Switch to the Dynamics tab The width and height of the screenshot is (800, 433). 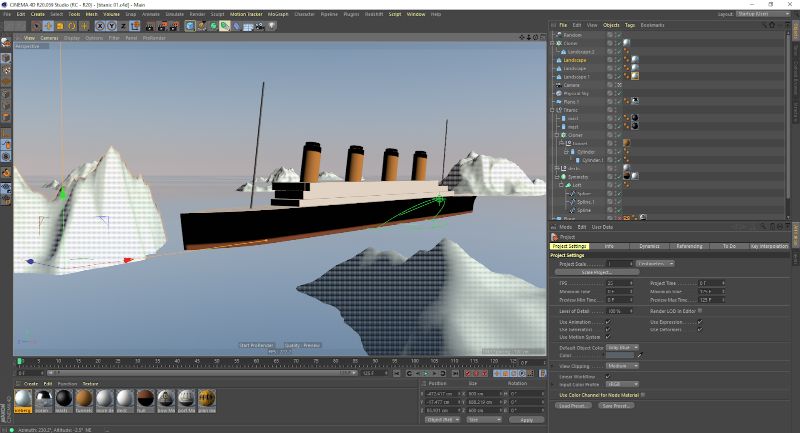tap(649, 245)
